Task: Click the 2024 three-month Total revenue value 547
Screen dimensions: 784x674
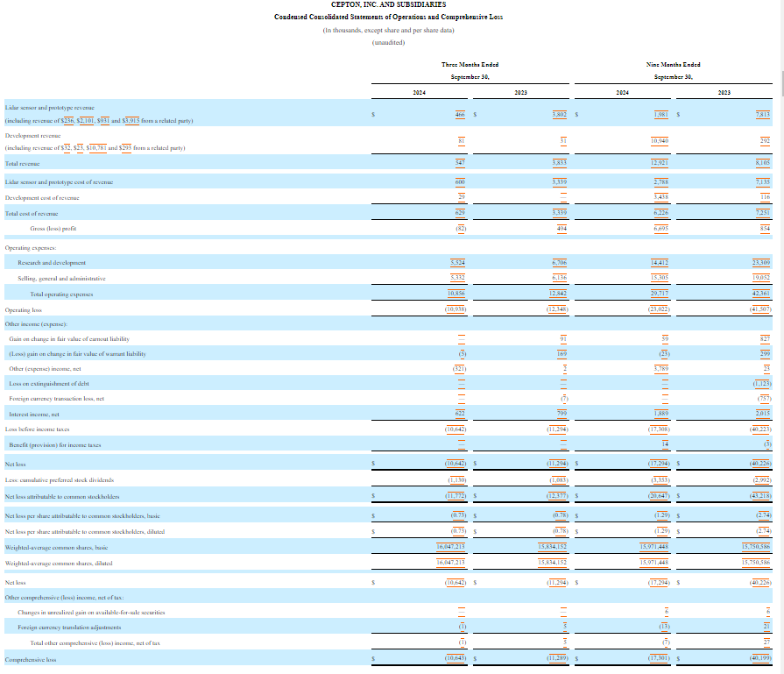Action: 460,163
